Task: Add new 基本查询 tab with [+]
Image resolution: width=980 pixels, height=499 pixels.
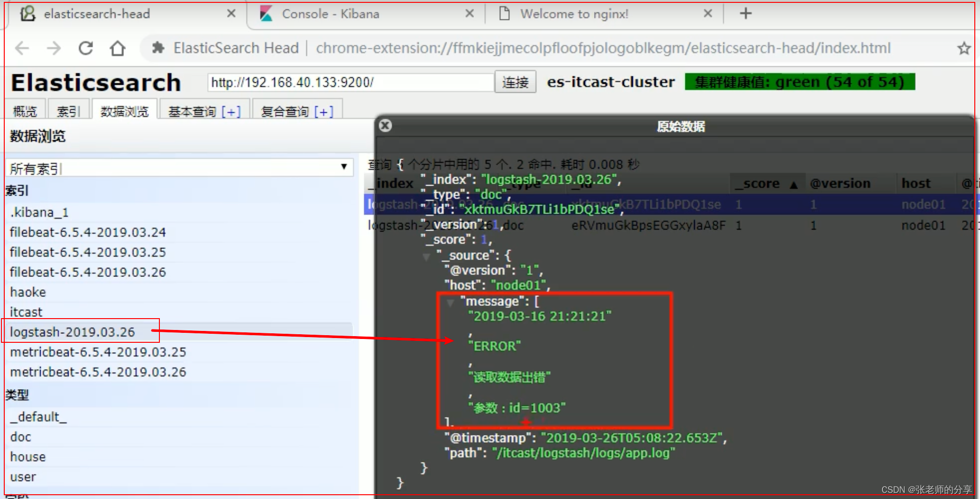Action: pos(231,112)
